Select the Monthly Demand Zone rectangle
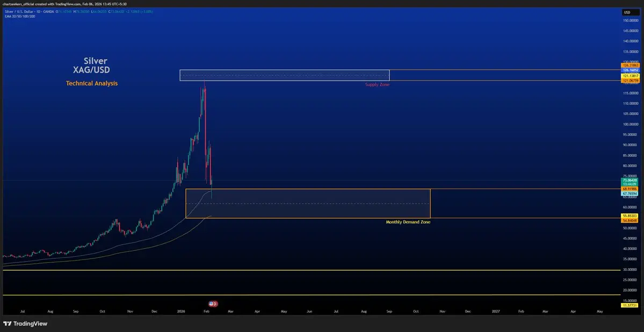Screen dimensions: 644x332 click(x=308, y=204)
